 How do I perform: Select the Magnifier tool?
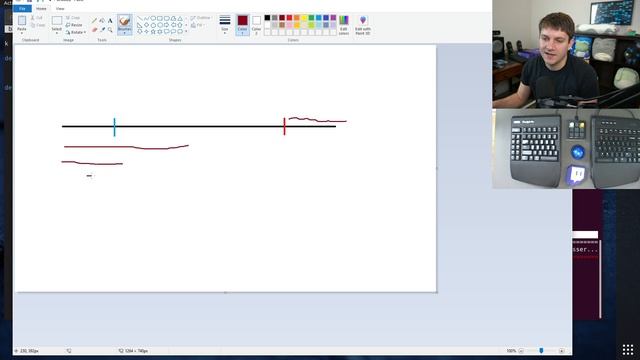[x=110, y=30]
